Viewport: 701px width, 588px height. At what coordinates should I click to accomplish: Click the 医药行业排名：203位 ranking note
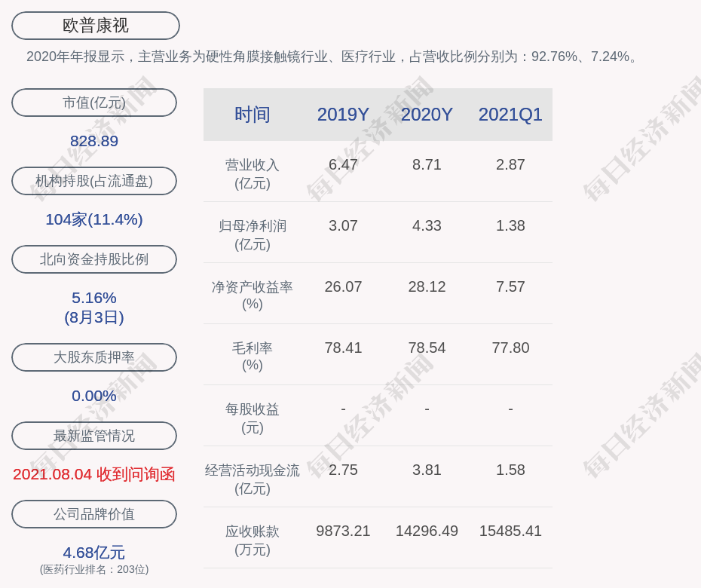(94, 569)
